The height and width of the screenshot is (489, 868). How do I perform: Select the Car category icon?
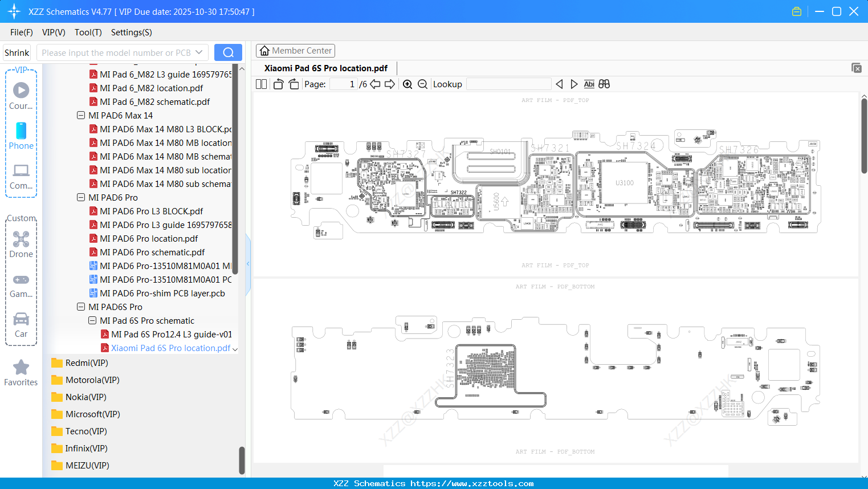21,325
